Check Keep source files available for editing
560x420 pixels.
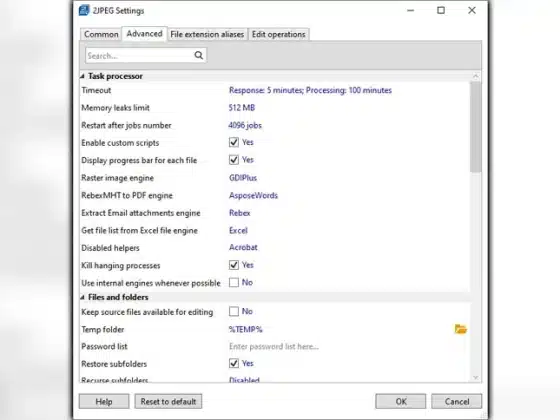point(234,311)
